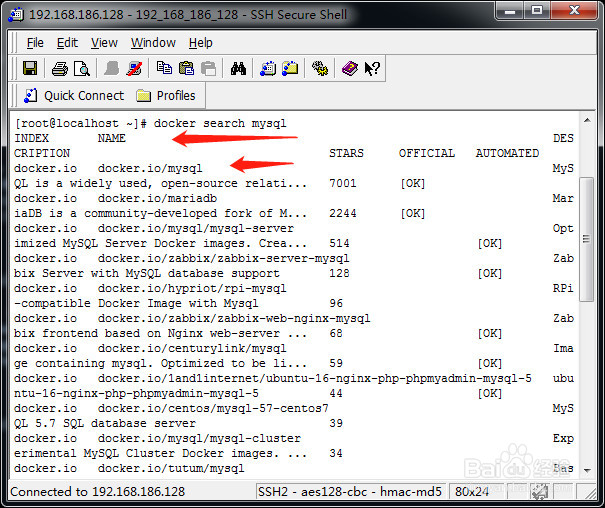Viewport: 605px width, 508px height.
Task: Click the stars value '7001'
Action: 343,183
